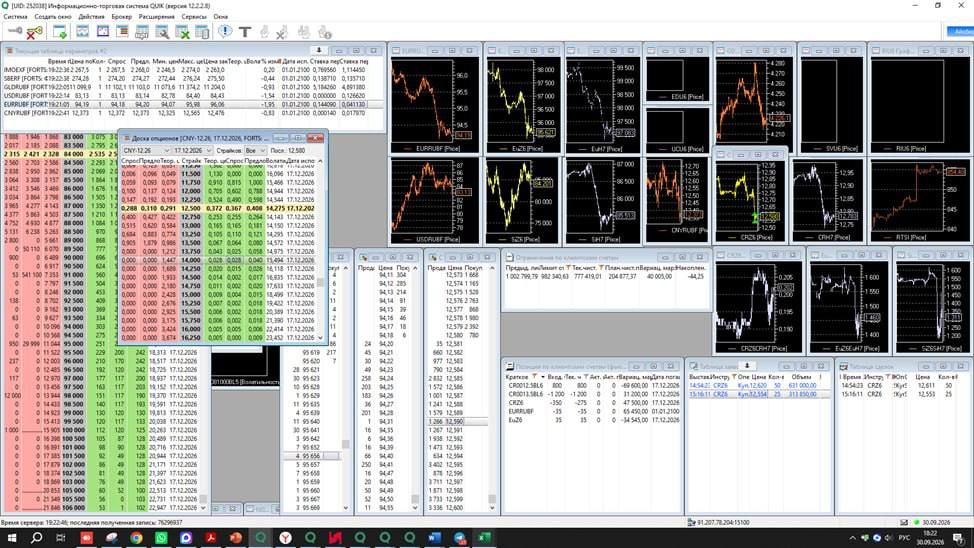Click the pin arrow in parameters table title
Viewport: 974px width, 548px height.
click(x=319, y=50)
